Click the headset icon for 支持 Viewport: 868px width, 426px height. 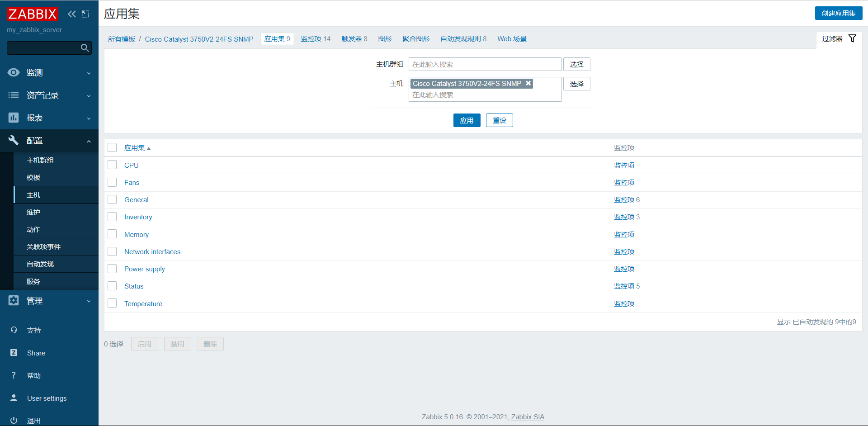14,330
